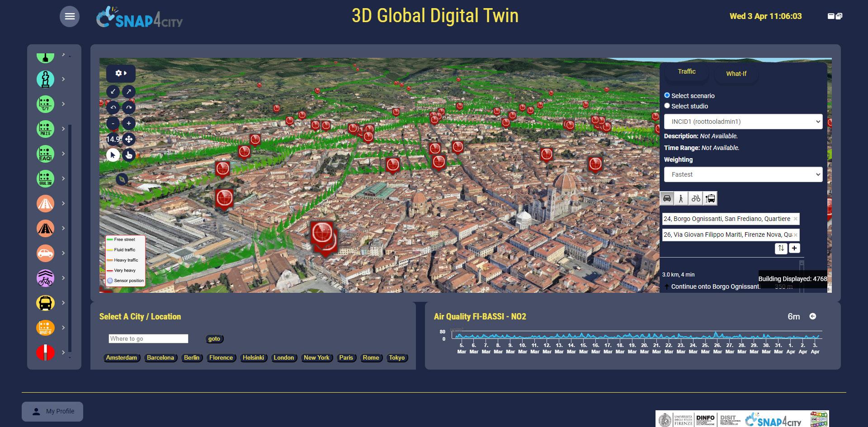Viewport: 868px width, 427px height.
Task: Clear the Via Giovan Filippo Mariti field
Action: [x=796, y=235]
